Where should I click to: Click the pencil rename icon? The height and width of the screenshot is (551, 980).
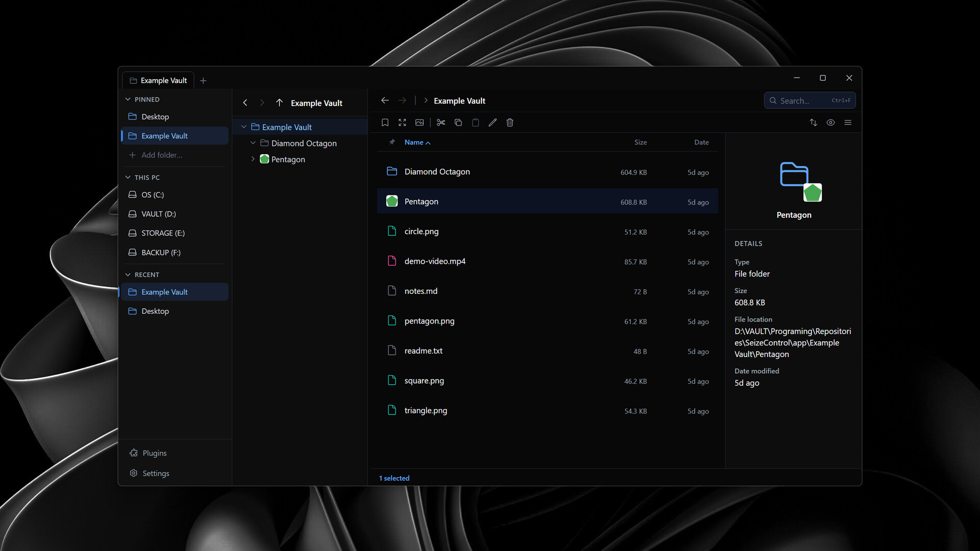coord(493,122)
